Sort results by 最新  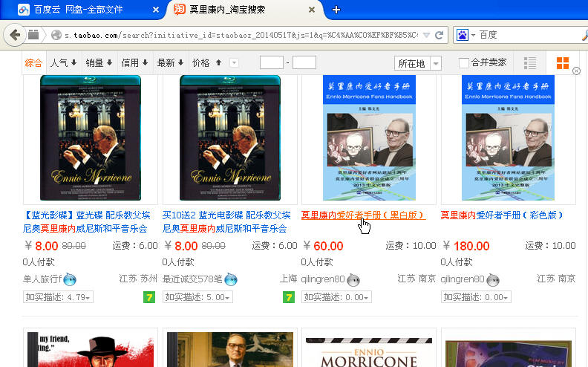170,63
